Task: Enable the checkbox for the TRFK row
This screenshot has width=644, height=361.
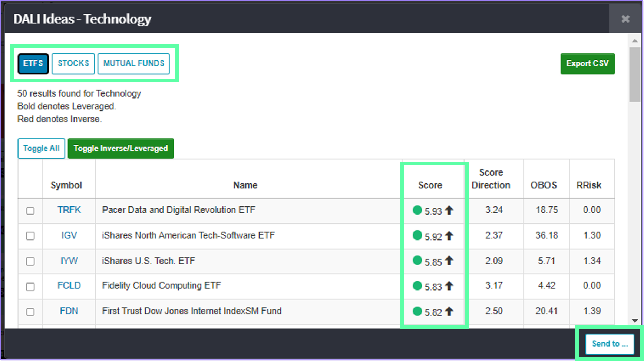Action: 30,211
